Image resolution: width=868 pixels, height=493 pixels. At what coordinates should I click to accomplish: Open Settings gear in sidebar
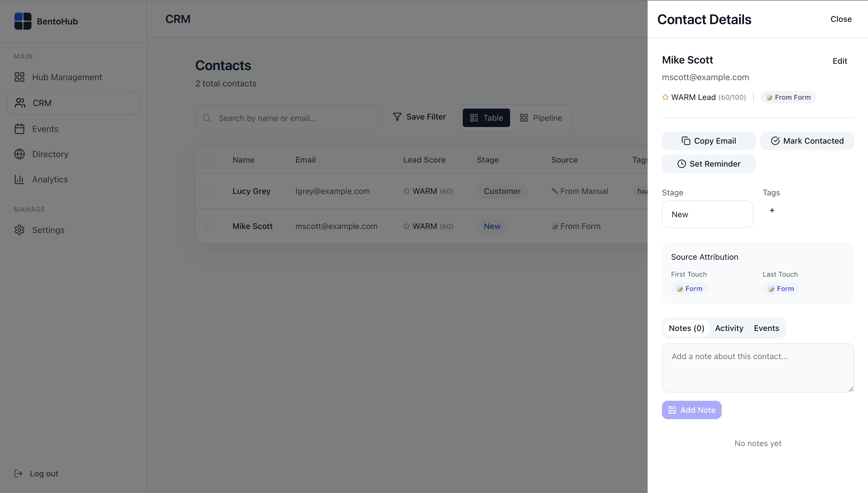click(48, 230)
